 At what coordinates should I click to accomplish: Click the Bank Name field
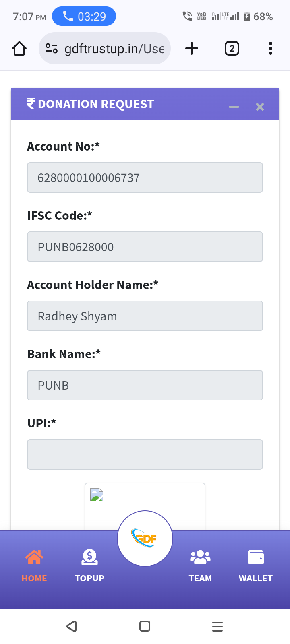(x=145, y=385)
